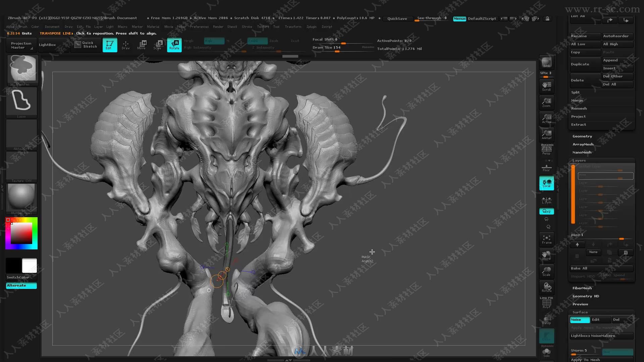Click the Rotate view icon on right shelf

coord(546,288)
